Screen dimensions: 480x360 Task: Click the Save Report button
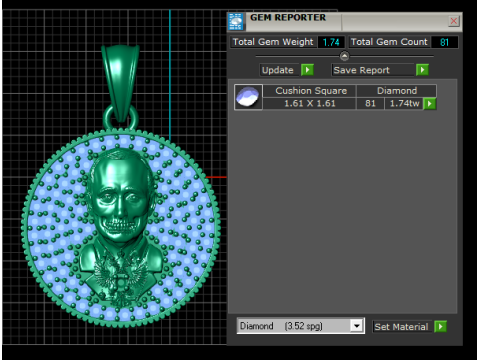[373, 70]
